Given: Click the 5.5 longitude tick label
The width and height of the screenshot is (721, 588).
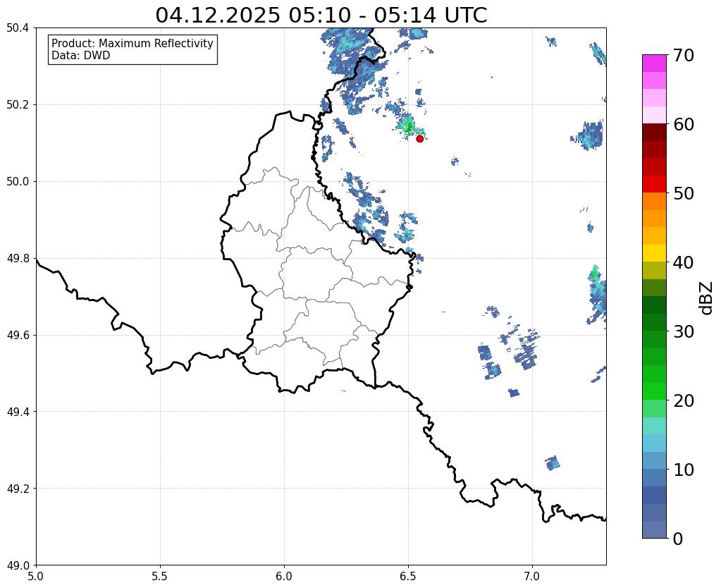Looking at the screenshot, I should (x=159, y=576).
